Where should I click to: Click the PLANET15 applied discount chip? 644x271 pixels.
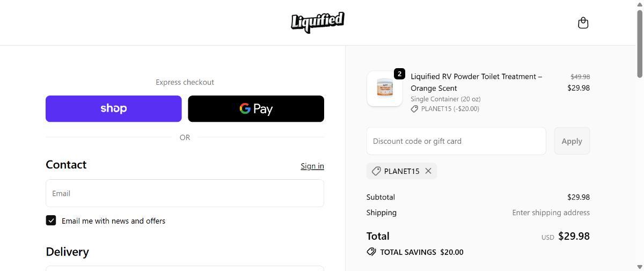pyautogui.click(x=401, y=171)
